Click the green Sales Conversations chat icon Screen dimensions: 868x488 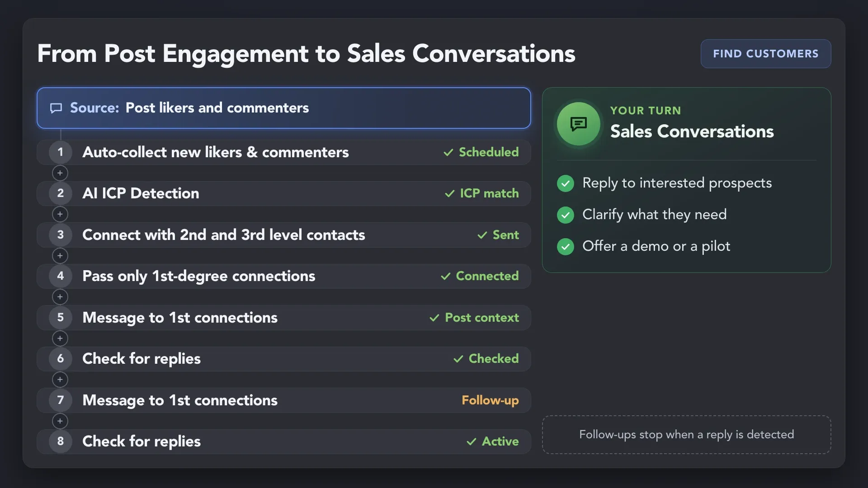578,124
